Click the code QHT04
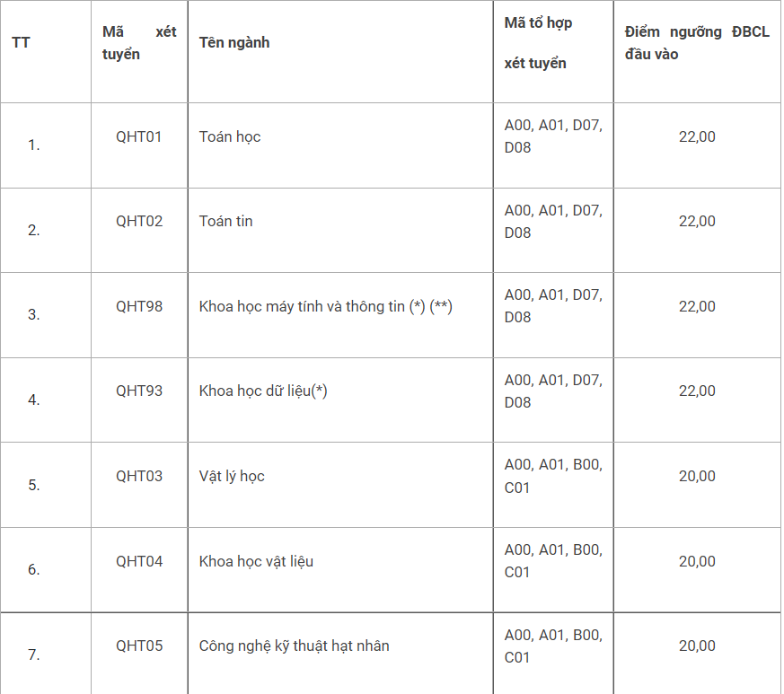Screen dimensions: 784x694 139,561
